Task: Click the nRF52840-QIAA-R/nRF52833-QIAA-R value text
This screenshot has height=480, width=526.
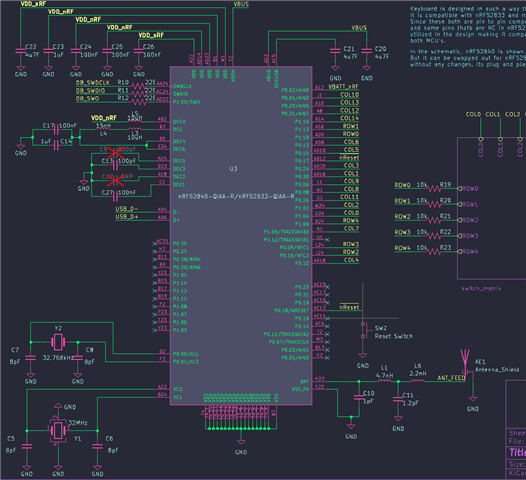Action: pos(236,196)
